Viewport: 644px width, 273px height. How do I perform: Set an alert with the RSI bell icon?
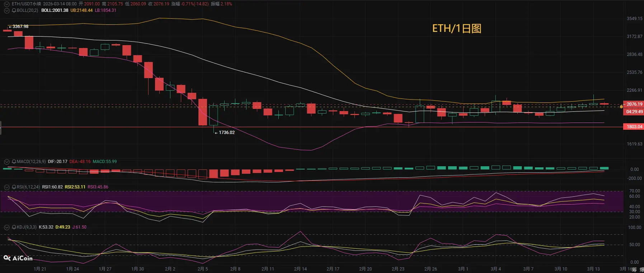(14, 187)
